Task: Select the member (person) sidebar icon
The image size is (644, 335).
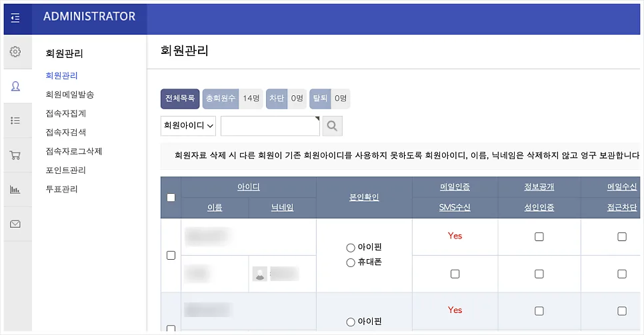Action: pos(15,86)
